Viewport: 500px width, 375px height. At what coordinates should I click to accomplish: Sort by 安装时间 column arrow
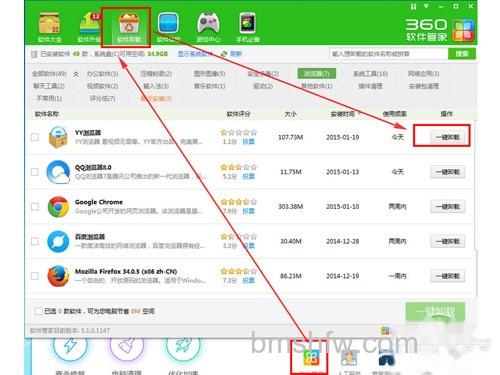tap(359, 114)
